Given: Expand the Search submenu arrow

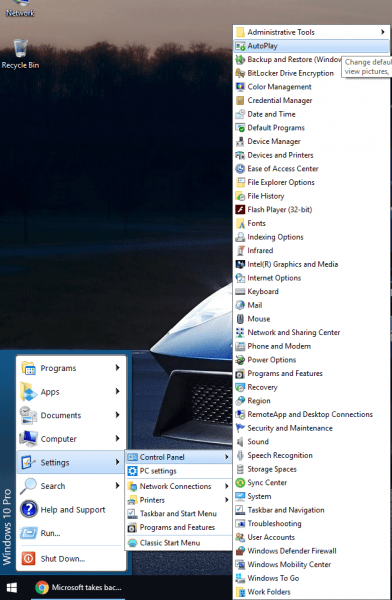Looking at the screenshot, I should click(118, 486).
